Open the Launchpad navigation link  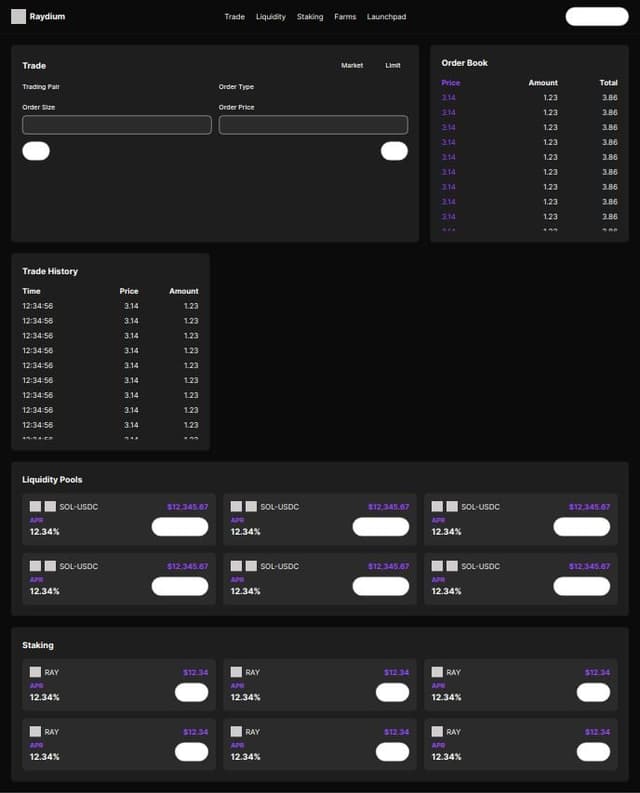pyautogui.click(x=386, y=17)
